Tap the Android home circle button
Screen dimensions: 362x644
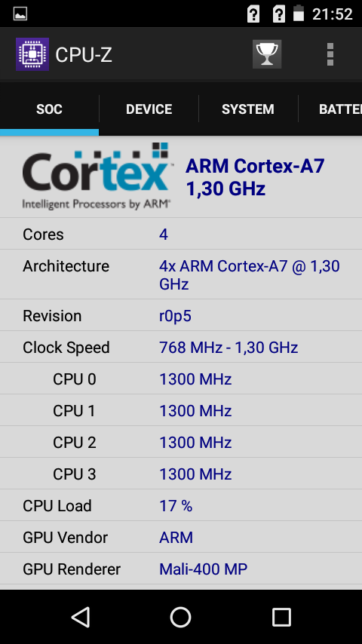click(x=181, y=617)
